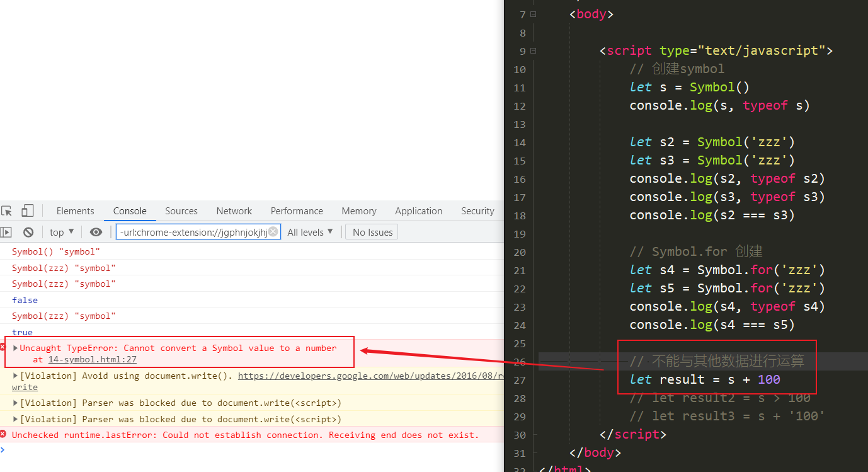Viewport: 868px width, 472px height.
Task: Clear the console with the ban icon
Action: coord(28,233)
